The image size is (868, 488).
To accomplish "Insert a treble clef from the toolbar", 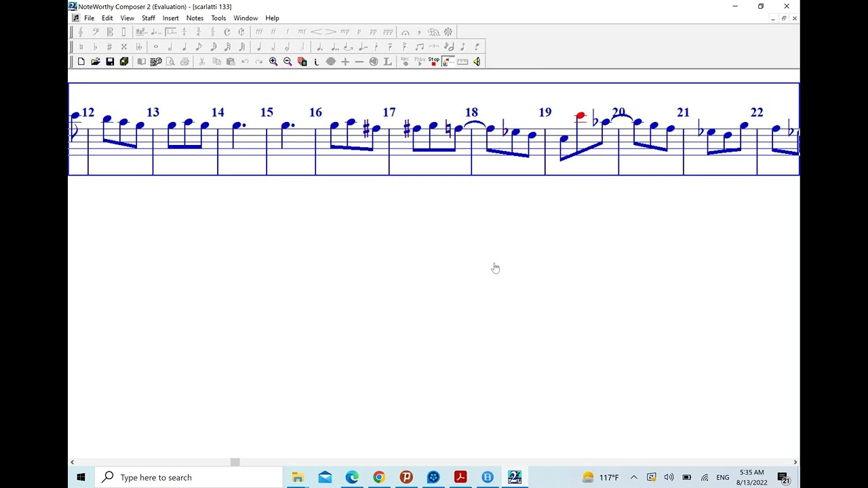I will coord(81,32).
